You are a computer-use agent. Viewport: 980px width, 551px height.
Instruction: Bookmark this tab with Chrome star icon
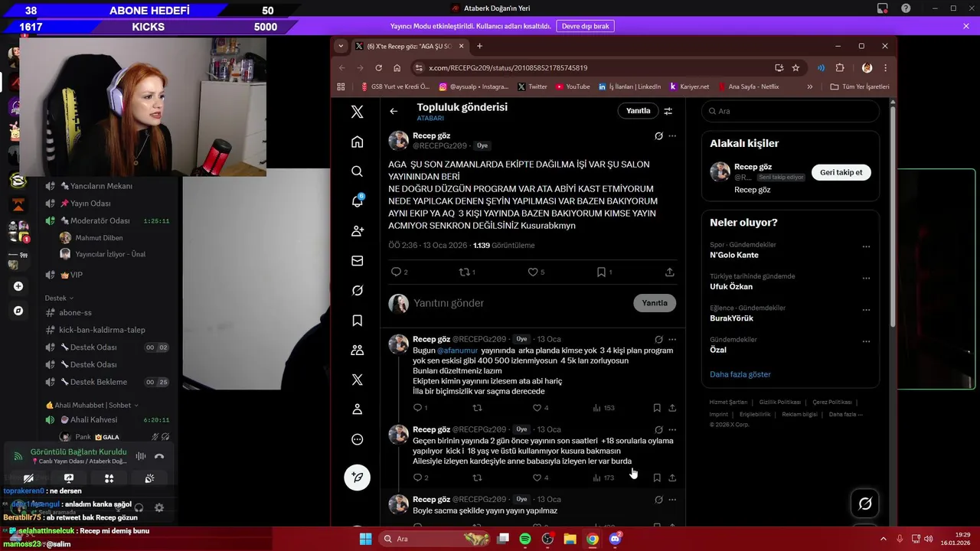(795, 67)
